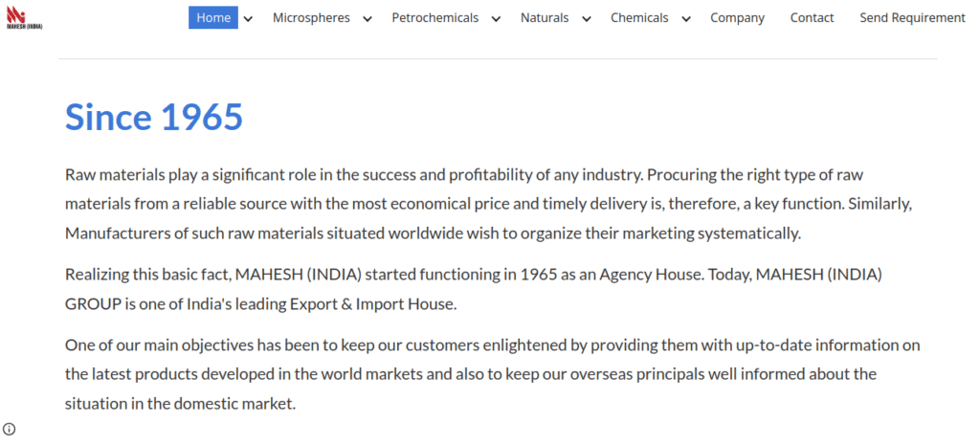Screen dimensions: 980x445
Task: Select the highlighted Home menu item
Action: point(213,17)
